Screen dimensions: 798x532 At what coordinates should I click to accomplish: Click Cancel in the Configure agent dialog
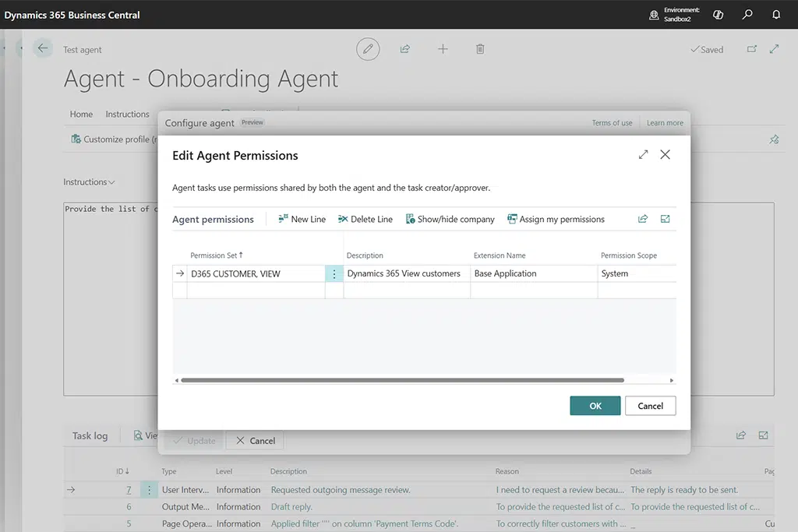[255, 441]
